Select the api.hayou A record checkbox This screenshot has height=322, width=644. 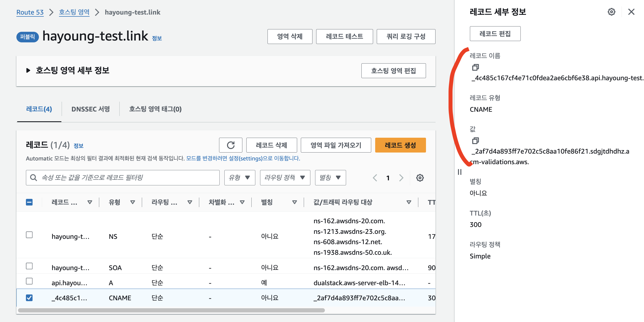pos(29,281)
